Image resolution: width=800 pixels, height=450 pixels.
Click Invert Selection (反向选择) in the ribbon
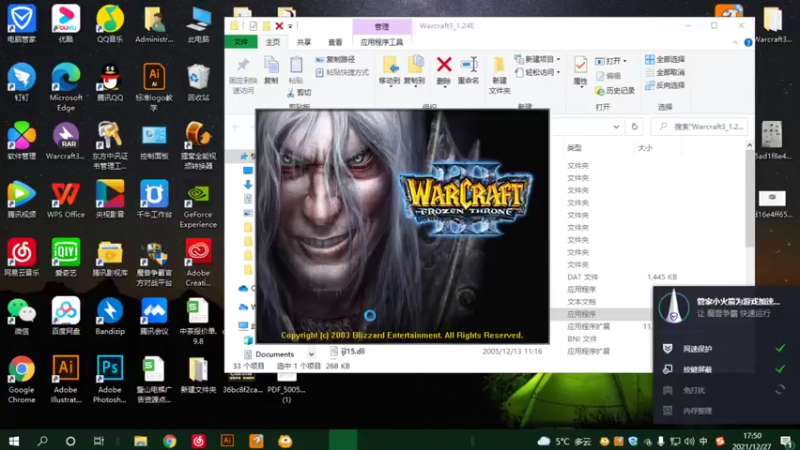point(665,85)
